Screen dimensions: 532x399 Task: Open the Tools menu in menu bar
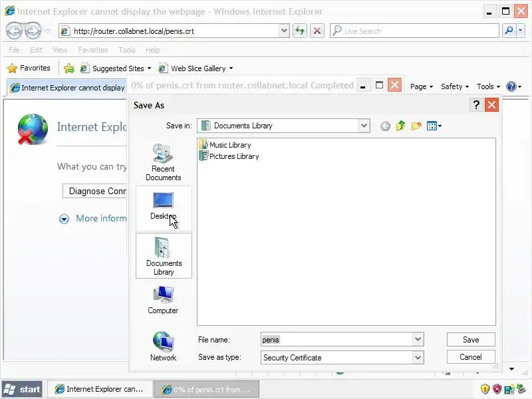click(127, 50)
